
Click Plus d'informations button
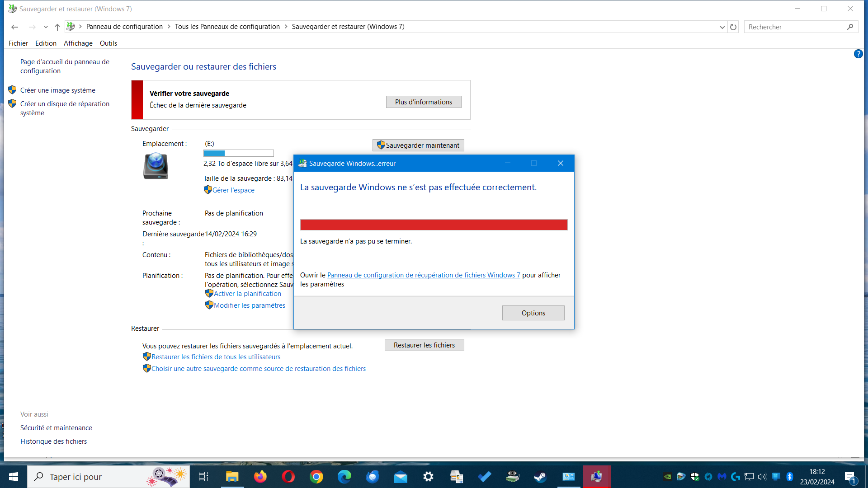point(423,102)
